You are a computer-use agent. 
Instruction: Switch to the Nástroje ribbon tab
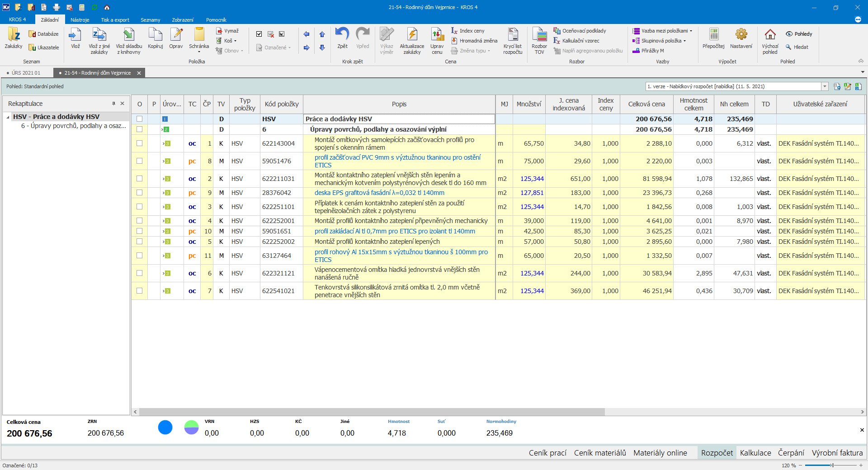(80, 20)
